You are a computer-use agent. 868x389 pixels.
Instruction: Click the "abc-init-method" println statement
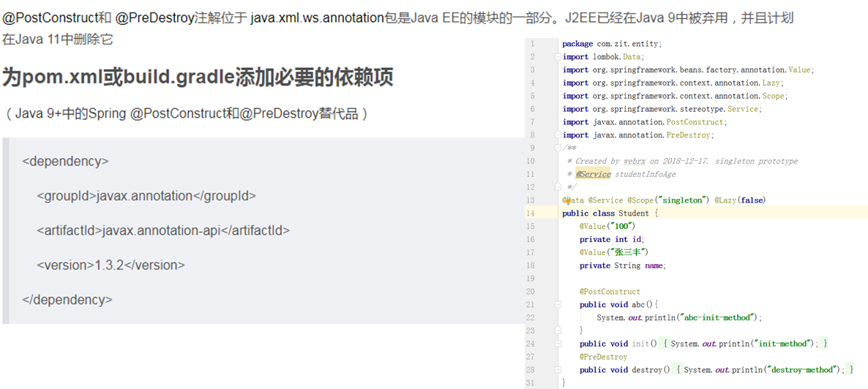pos(680,317)
